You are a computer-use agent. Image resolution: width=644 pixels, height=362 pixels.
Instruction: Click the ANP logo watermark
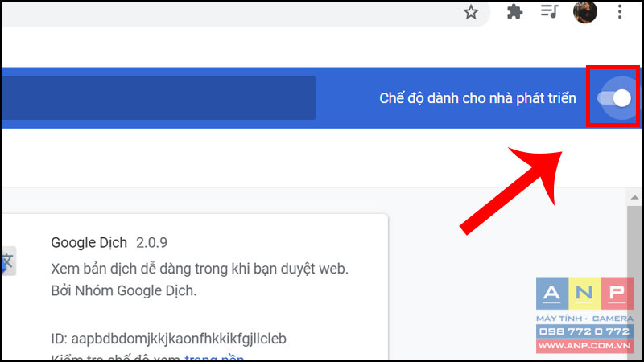pos(585,293)
